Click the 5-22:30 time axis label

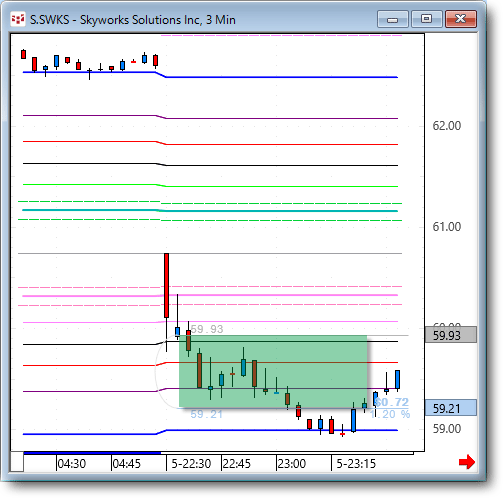pyautogui.click(x=191, y=463)
